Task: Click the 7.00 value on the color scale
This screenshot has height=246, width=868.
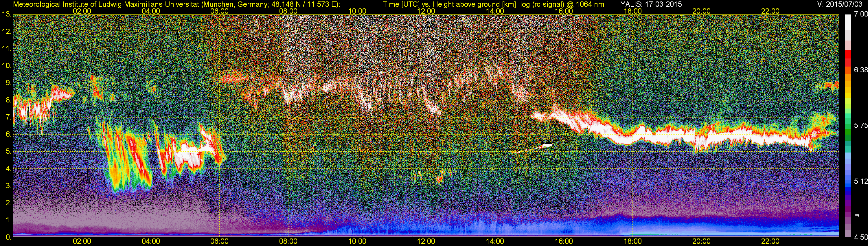Action: pyautogui.click(x=860, y=14)
